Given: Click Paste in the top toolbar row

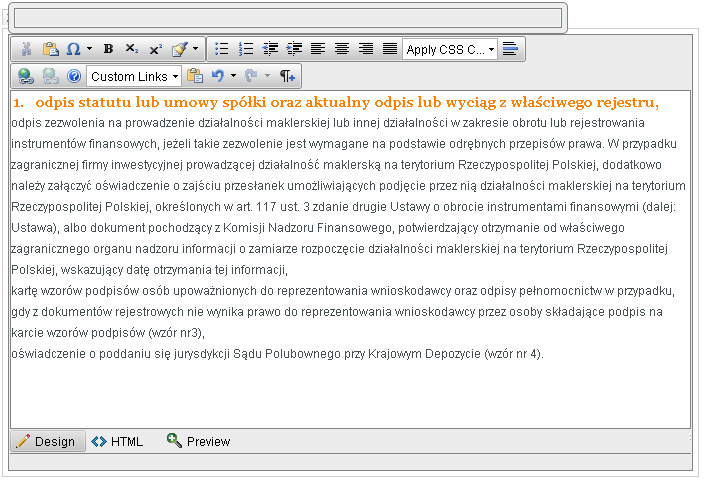Looking at the screenshot, I should click(51, 49).
